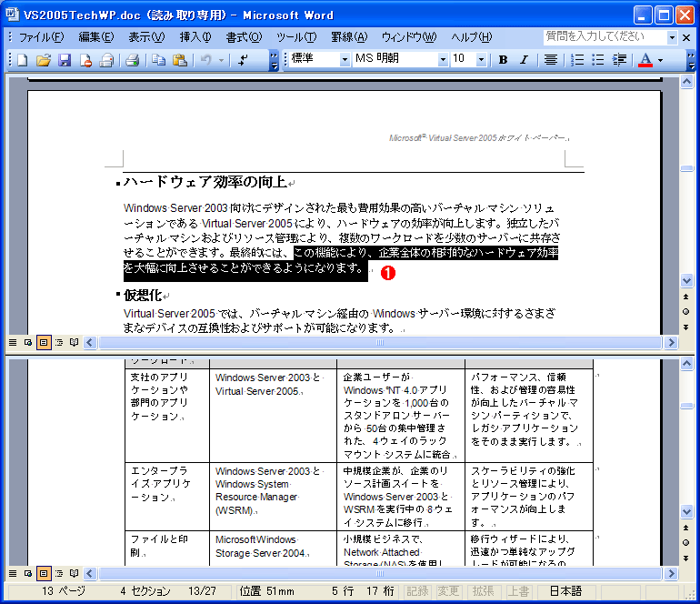Toggle 記録 macro recording in status bar

417,591
